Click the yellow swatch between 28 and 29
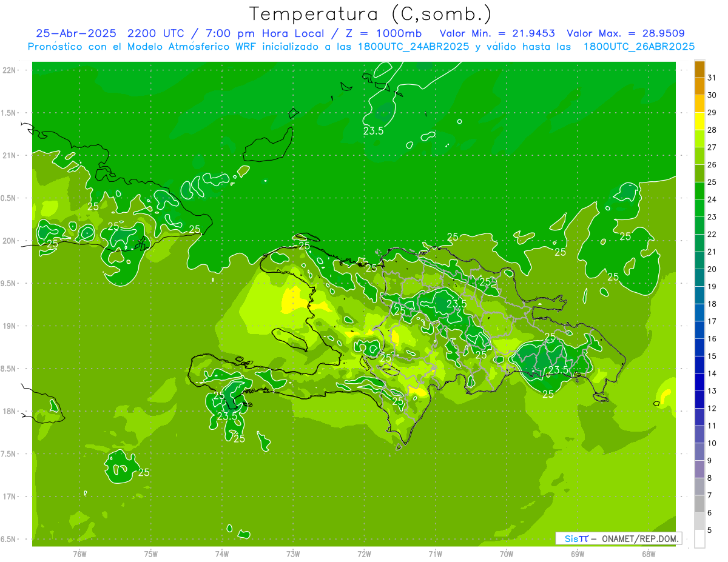This screenshot has width=728, height=562. tap(700, 121)
